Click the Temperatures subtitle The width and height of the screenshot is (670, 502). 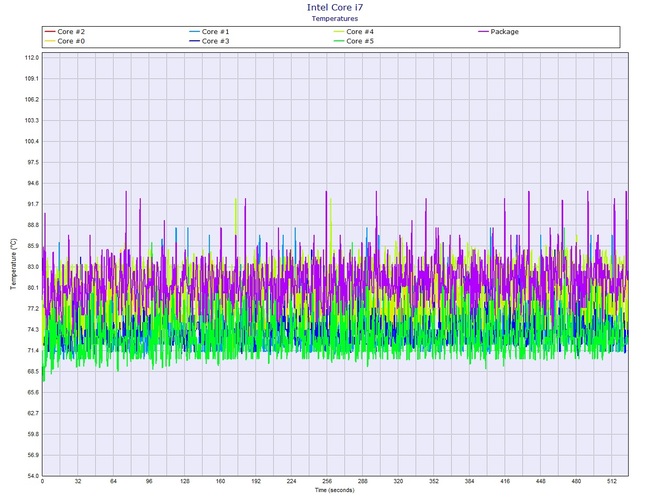click(335, 18)
